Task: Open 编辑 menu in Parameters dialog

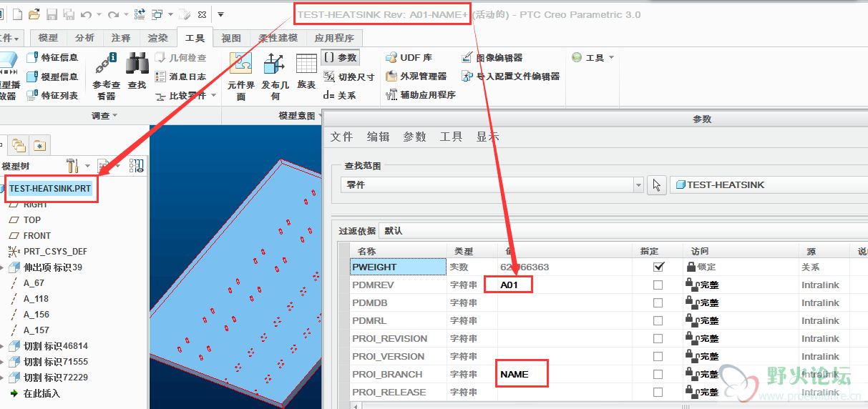Action: [x=379, y=137]
